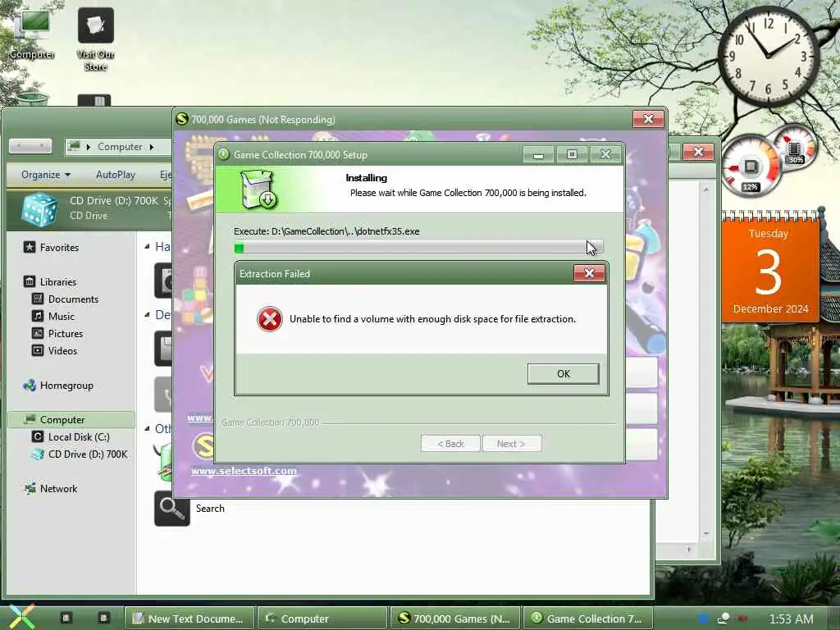Close the Game Collection Setup window
The height and width of the screenshot is (630, 840).
605,155
